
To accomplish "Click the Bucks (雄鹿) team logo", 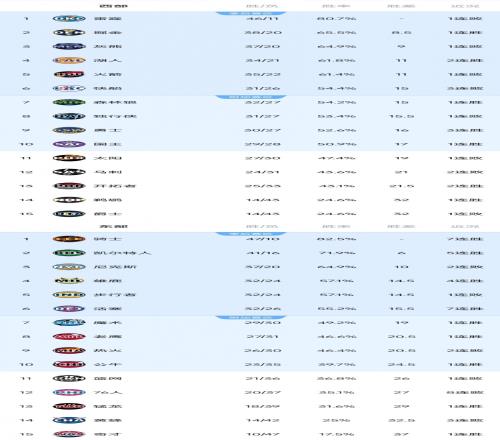I will 69,281.
